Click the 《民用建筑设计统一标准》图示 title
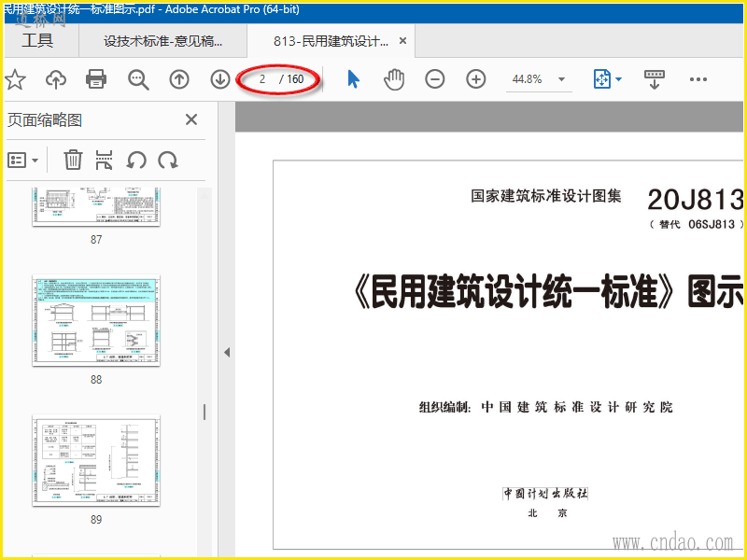The image size is (747, 560). click(x=547, y=290)
